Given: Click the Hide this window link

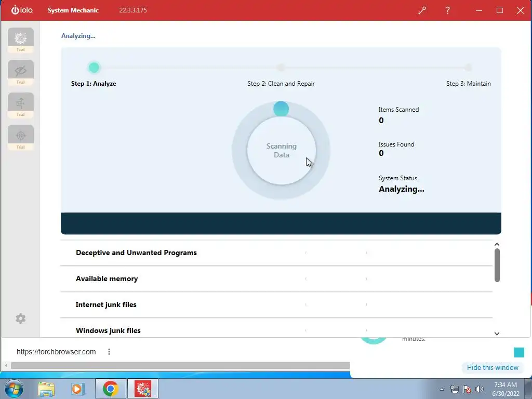Looking at the screenshot, I should pos(493,367).
